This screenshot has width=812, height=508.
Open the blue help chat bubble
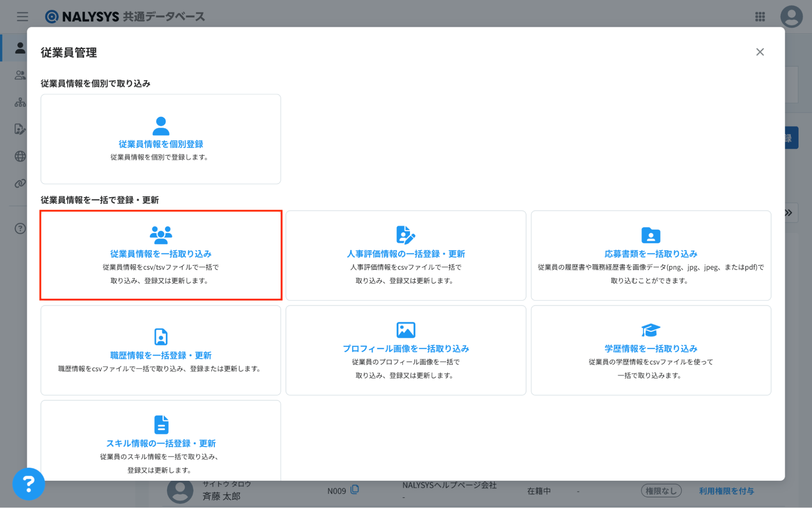[28, 484]
